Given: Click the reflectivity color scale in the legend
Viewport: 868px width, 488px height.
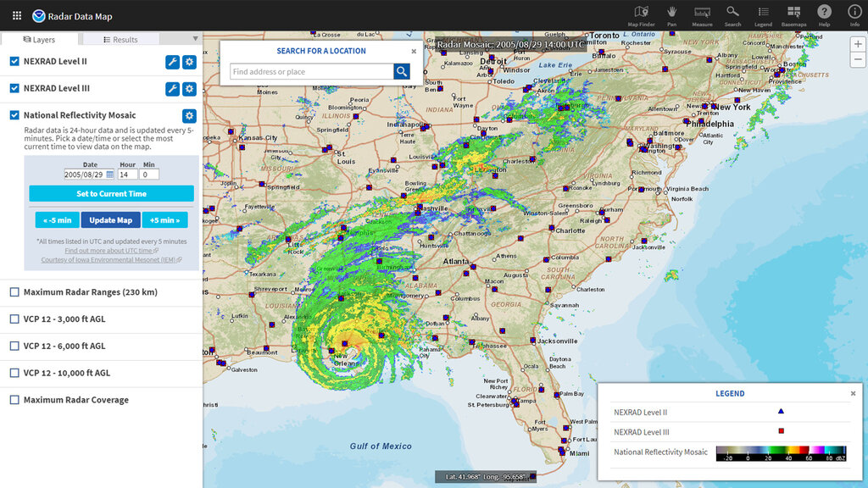Looking at the screenshot, I should point(781,453).
